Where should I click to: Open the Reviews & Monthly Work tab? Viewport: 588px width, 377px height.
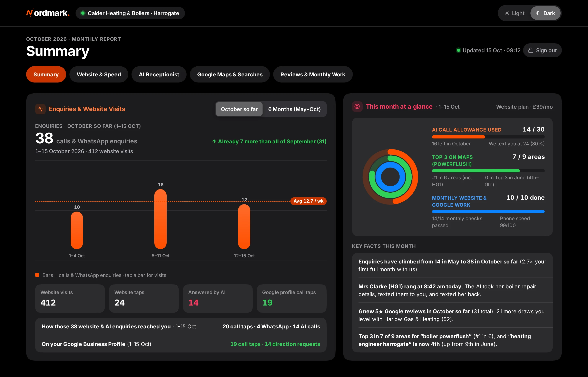(313, 74)
